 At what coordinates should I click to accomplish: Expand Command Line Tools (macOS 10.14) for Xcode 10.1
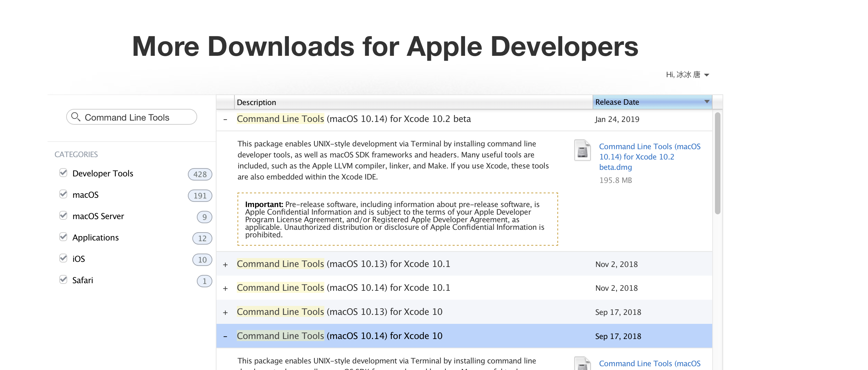click(225, 288)
